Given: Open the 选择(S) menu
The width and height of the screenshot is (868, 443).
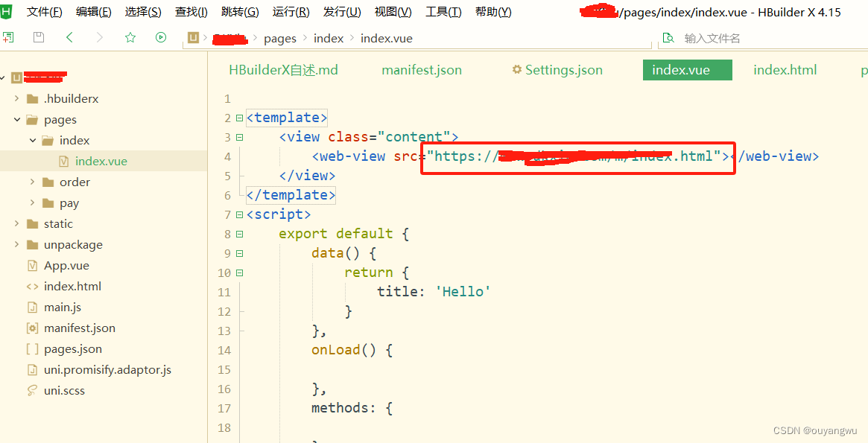Looking at the screenshot, I should 143,12.
